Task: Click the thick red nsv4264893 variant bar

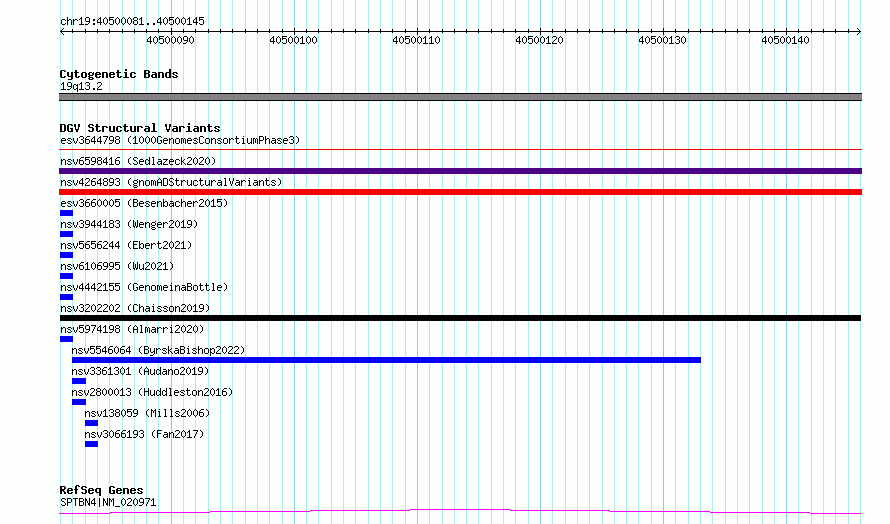Action: 460,192
